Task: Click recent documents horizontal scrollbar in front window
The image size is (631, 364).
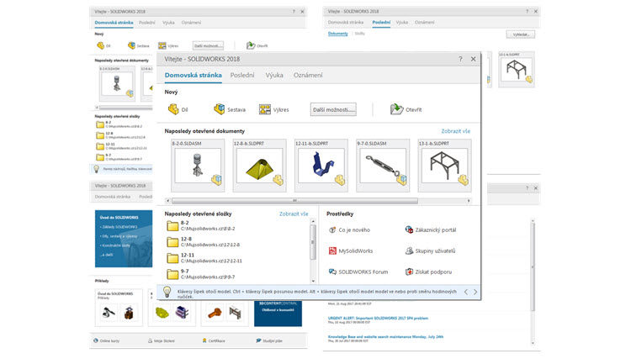Action: pos(294,201)
